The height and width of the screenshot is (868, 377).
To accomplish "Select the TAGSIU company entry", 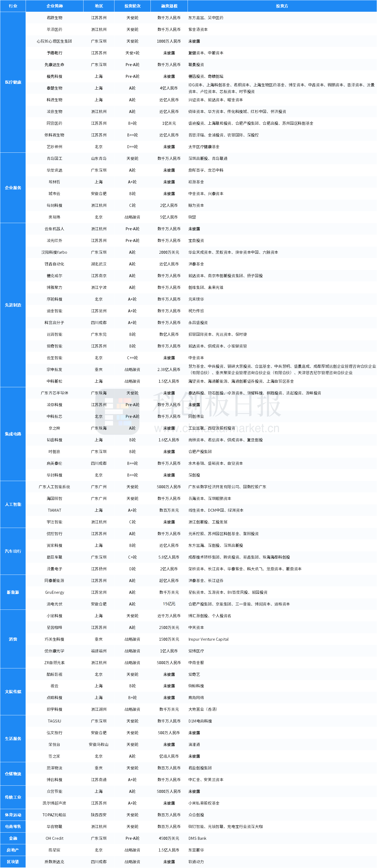I will tap(55, 721).
